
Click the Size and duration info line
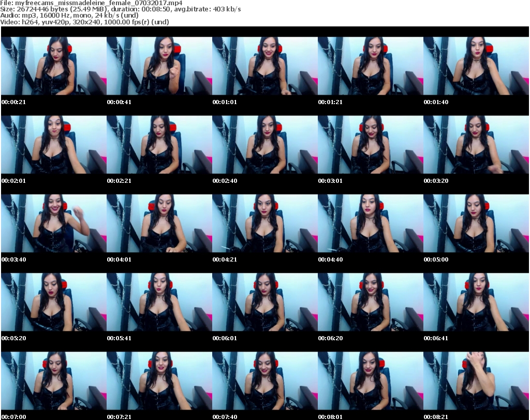coord(120,9)
